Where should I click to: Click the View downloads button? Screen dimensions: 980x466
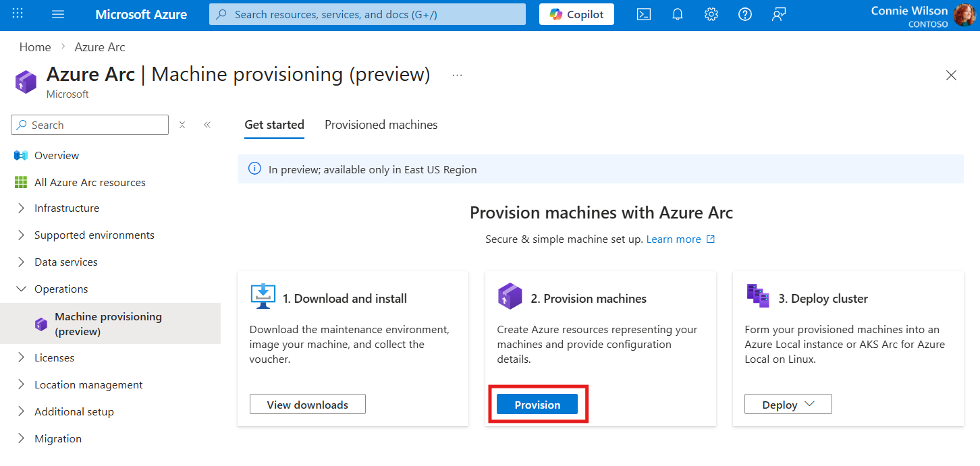point(308,405)
